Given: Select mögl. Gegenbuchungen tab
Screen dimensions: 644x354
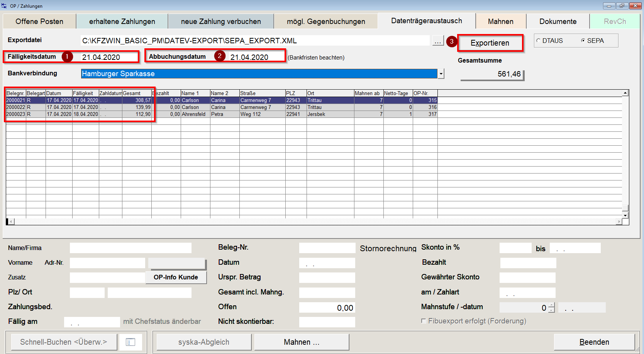Looking at the screenshot, I should pyautogui.click(x=326, y=21).
